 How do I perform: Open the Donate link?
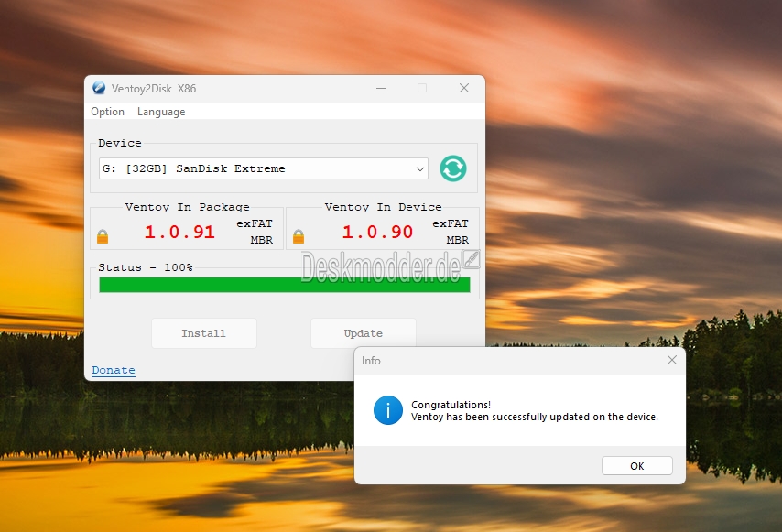[114, 370]
